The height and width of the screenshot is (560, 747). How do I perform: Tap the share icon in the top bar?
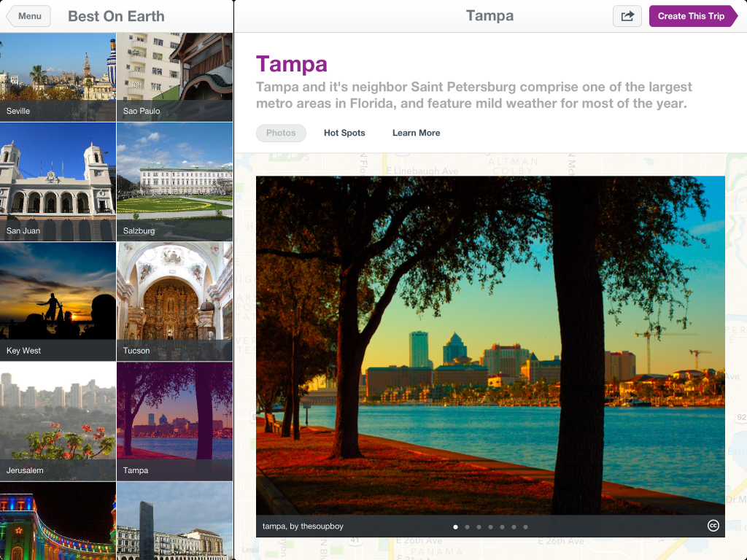click(x=627, y=16)
